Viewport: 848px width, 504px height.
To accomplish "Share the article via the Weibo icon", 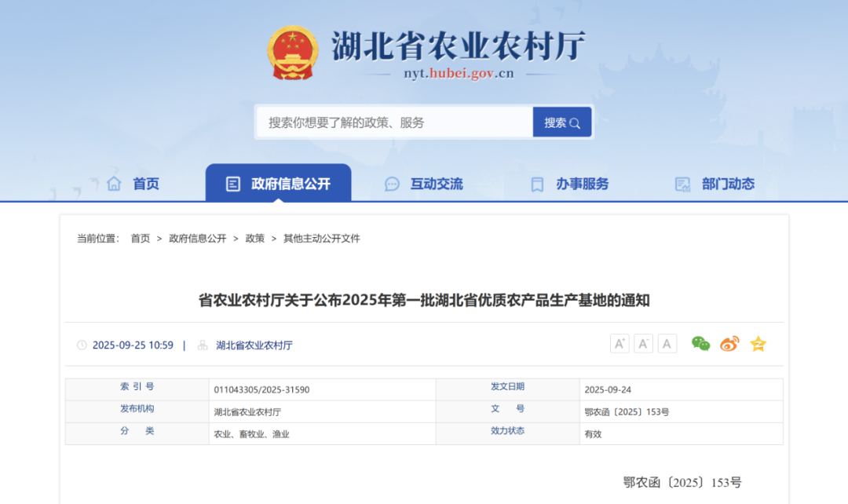I will [729, 343].
